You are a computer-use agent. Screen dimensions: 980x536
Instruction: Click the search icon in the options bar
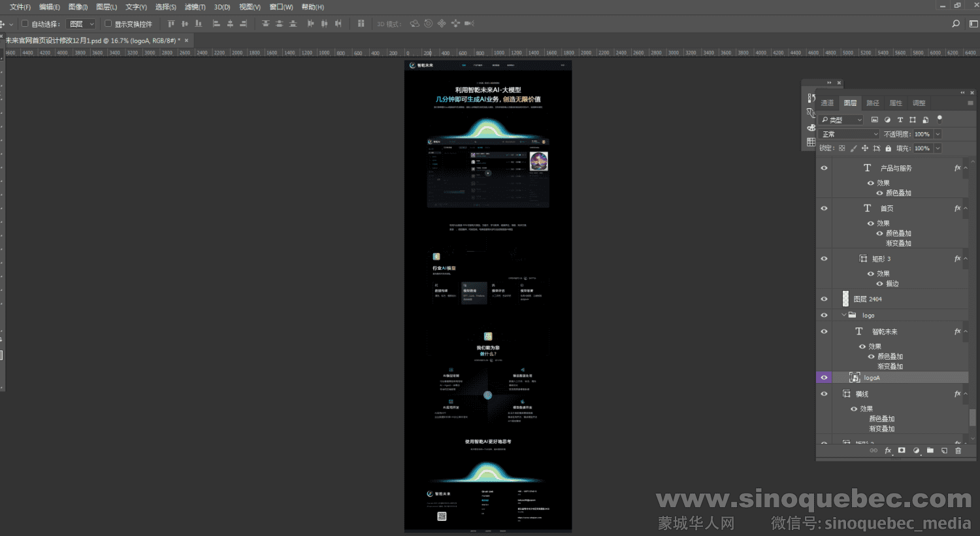click(x=956, y=24)
